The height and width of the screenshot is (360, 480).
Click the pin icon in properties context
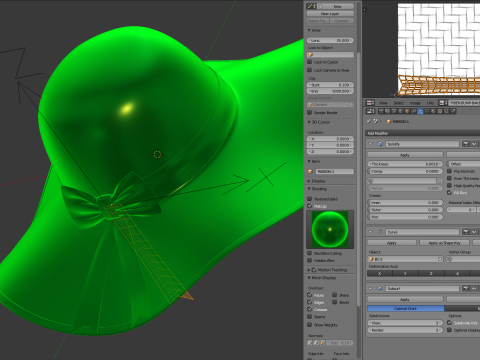(369, 121)
